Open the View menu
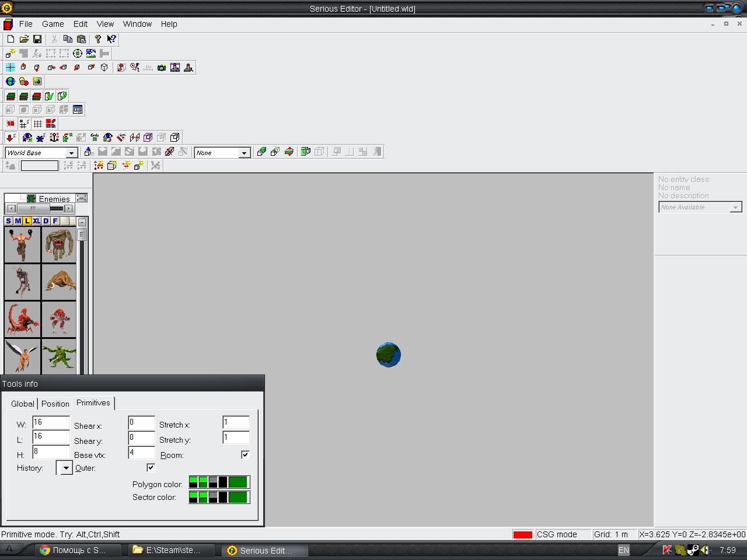Image resolution: width=747 pixels, height=560 pixels. point(105,24)
